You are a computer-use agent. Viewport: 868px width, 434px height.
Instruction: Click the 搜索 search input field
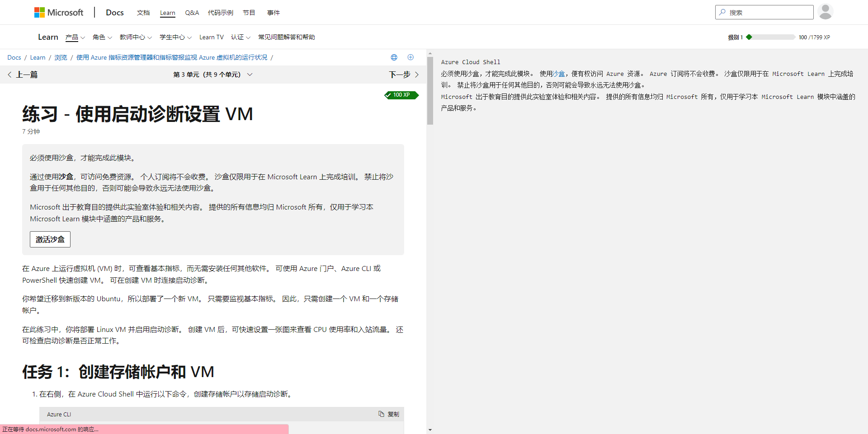764,12
